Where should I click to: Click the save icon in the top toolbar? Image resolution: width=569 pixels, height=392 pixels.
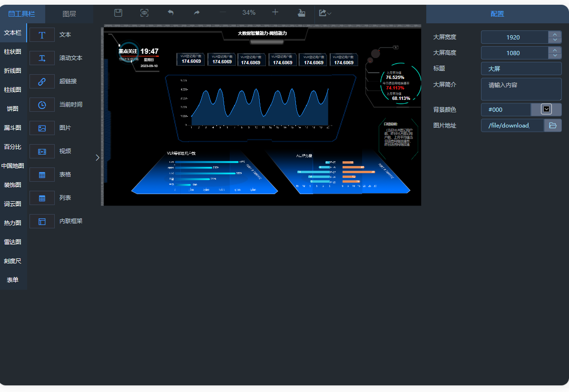[118, 13]
